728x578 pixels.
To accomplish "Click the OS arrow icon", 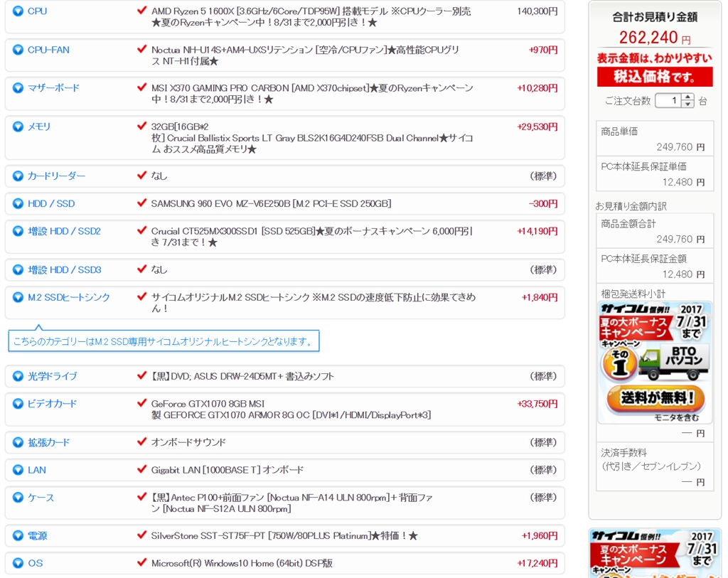I will 18,563.
